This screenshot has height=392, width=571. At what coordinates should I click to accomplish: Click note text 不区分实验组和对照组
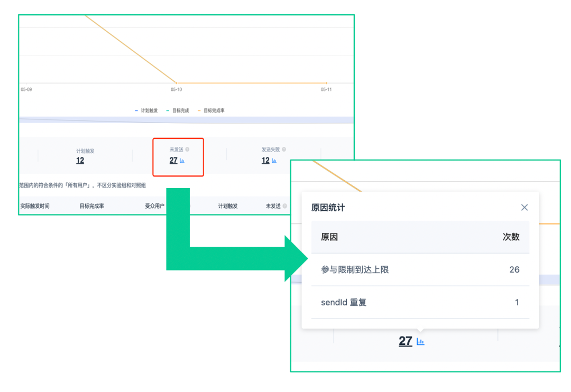pos(121,185)
